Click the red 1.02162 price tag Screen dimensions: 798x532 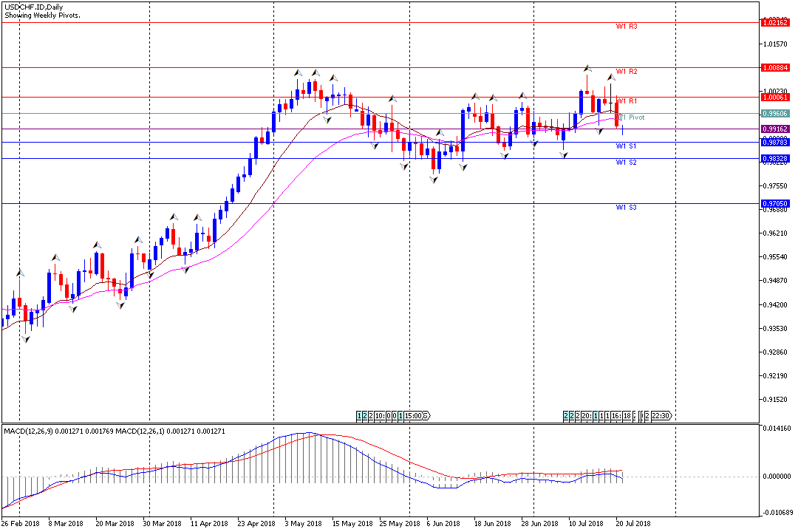click(x=775, y=22)
